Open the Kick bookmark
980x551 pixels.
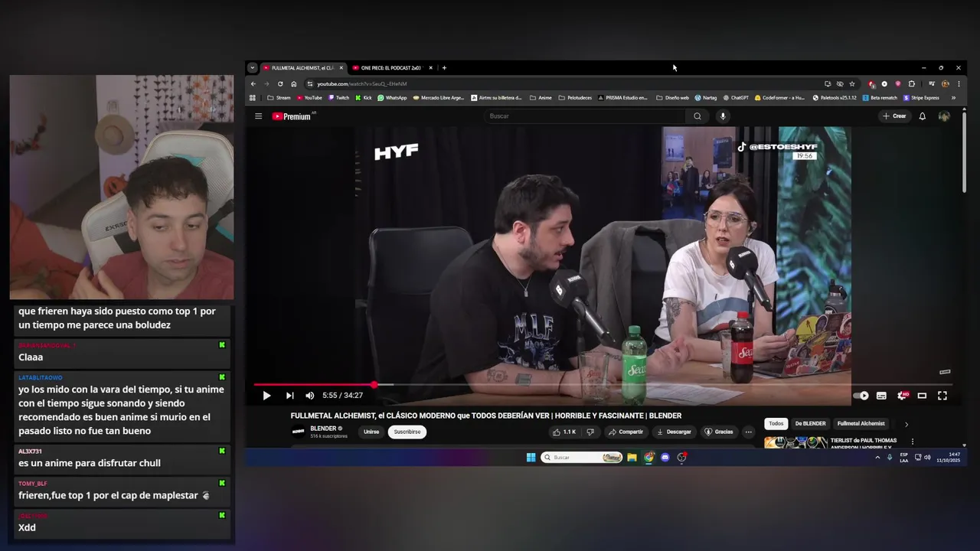(x=364, y=98)
